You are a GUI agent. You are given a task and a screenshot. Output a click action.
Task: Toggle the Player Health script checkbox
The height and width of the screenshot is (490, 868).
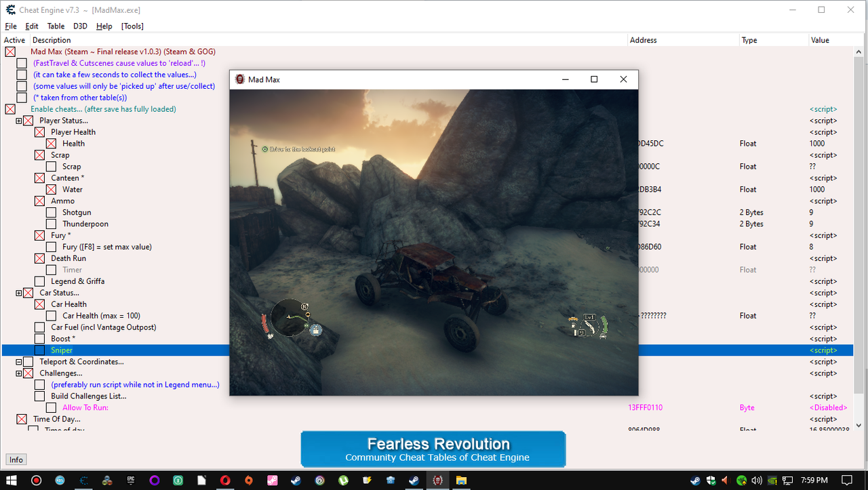pyautogui.click(x=39, y=132)
